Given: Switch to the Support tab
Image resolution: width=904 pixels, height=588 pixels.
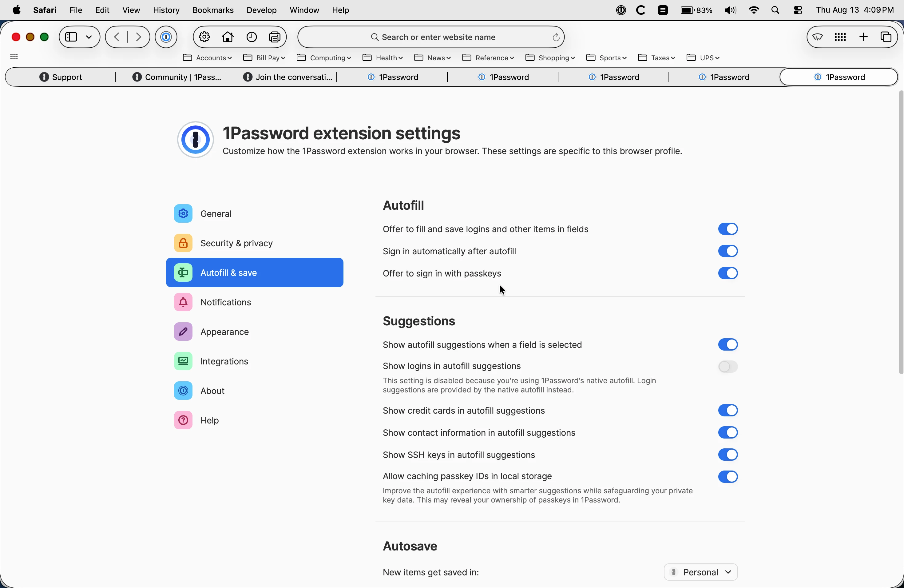Looking at the screenshot, I should coord(61,77).
